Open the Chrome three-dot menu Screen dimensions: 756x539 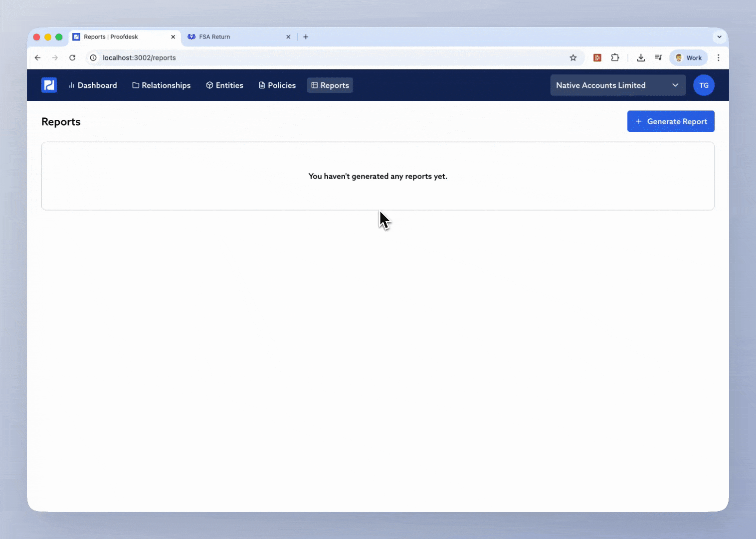click(x=718, y=58)
